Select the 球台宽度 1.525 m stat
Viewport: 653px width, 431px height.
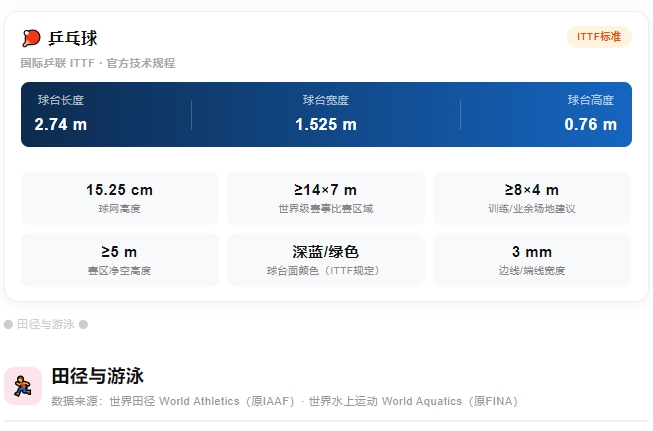(326, 114)
